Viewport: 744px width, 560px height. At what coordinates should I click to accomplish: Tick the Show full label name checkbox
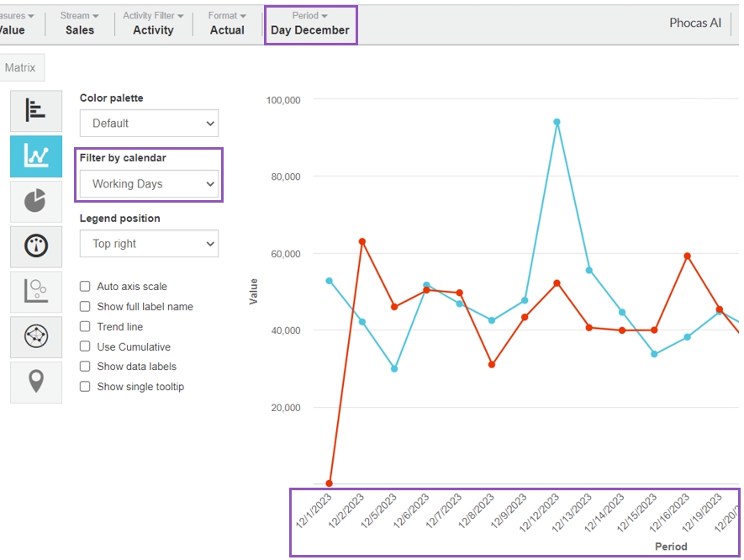tap(85, 307)
